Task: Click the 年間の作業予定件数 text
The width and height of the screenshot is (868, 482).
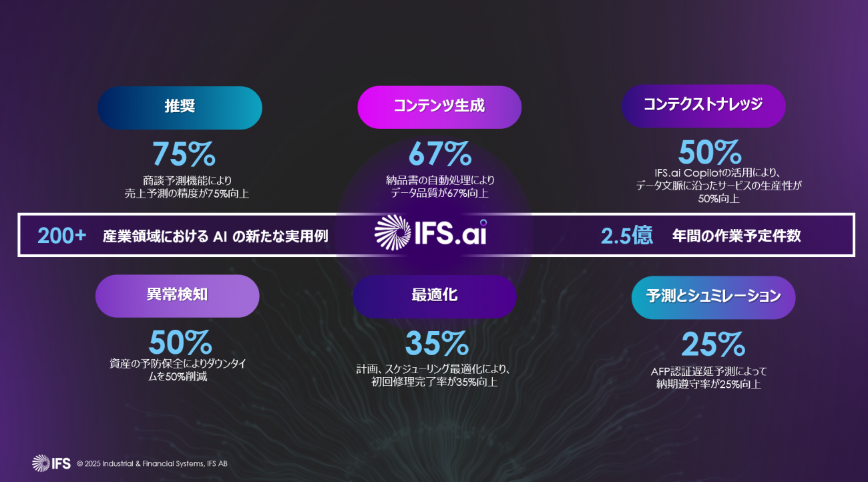Action: 736,236
